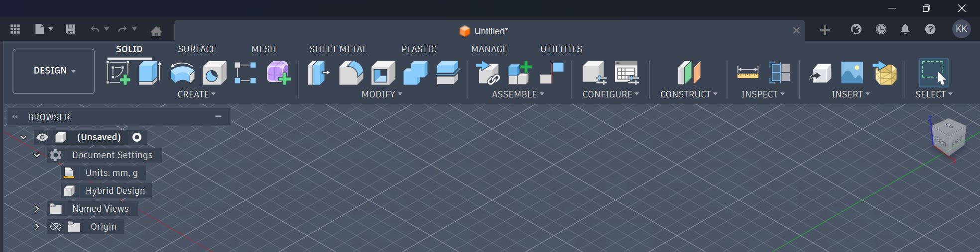Image resolution: width=980 pixels, height=252 pixels.
Task: Collapse the BROWSER panel with double arrows
Action: (x=15, y=117)
